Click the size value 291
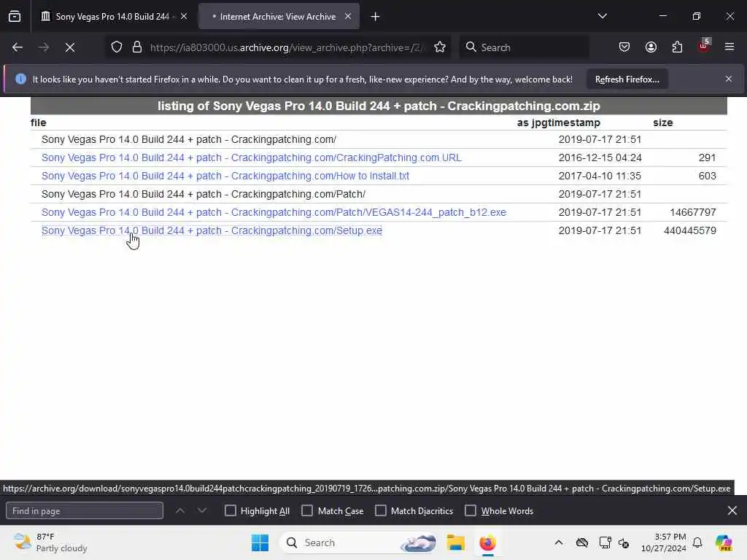The image size is (747, 560). [x=707, y=157]
